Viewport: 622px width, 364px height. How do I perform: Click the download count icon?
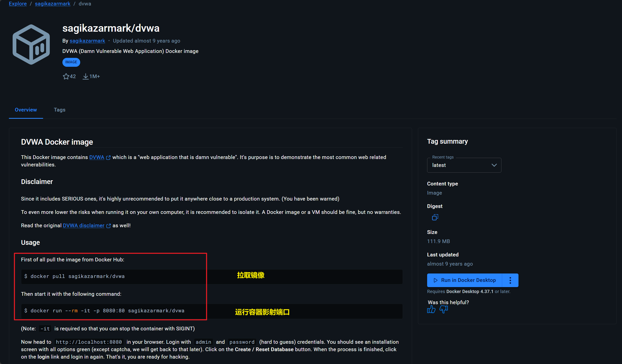click(x=85, y=76)
